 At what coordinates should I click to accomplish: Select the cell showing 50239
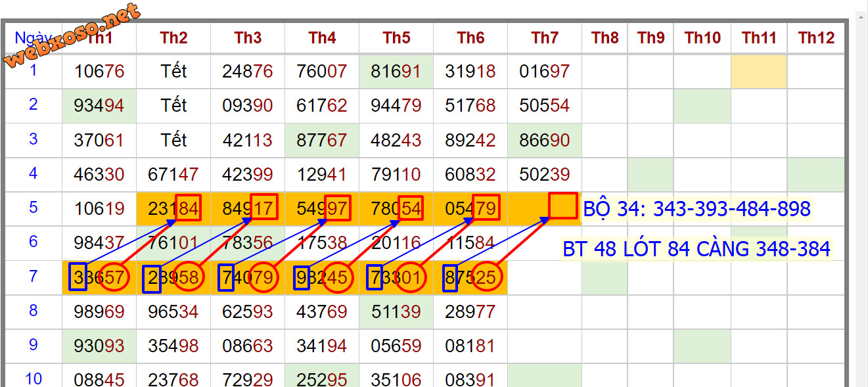click(x=545, y=175)
